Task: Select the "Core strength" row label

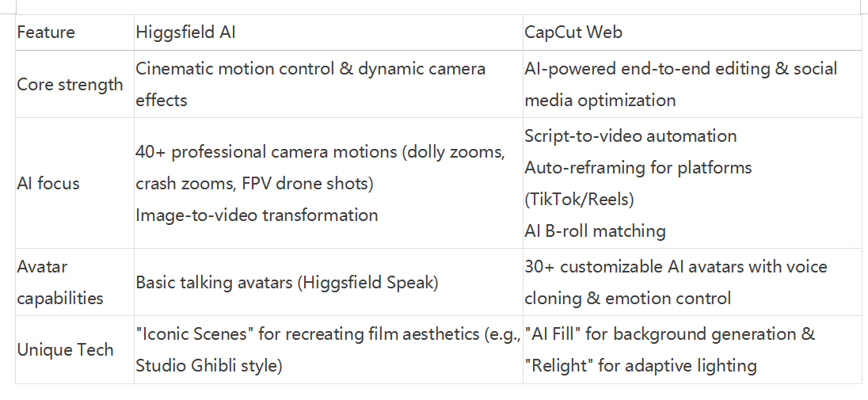Action: 70,85
